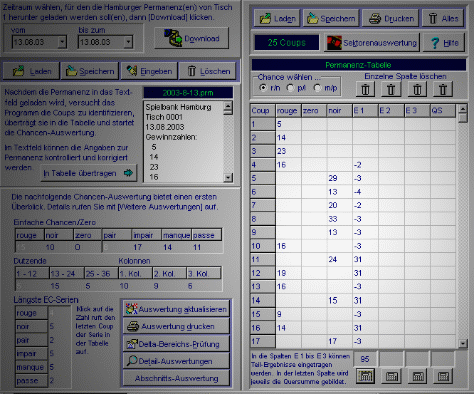The height and width of the screenshot is (394, 474).
Task: Click the trash icon above column E 1
Action: coord(365,90)
